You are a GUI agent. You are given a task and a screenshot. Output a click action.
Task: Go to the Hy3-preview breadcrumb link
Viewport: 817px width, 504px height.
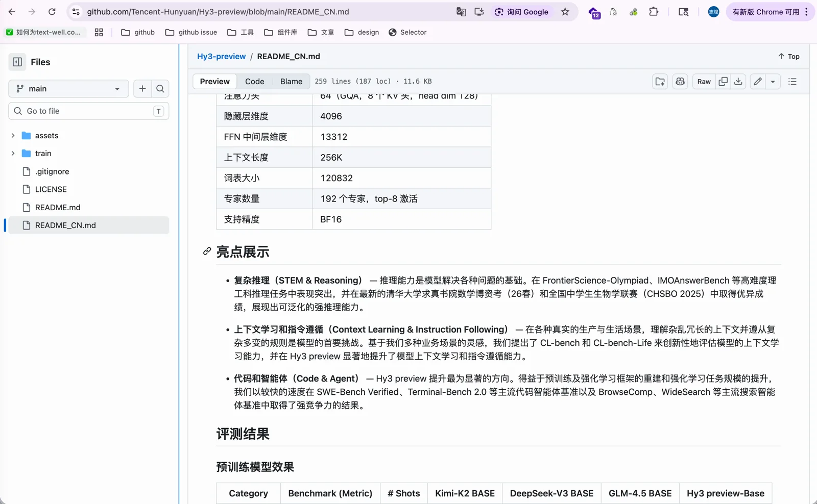point(221,57)
